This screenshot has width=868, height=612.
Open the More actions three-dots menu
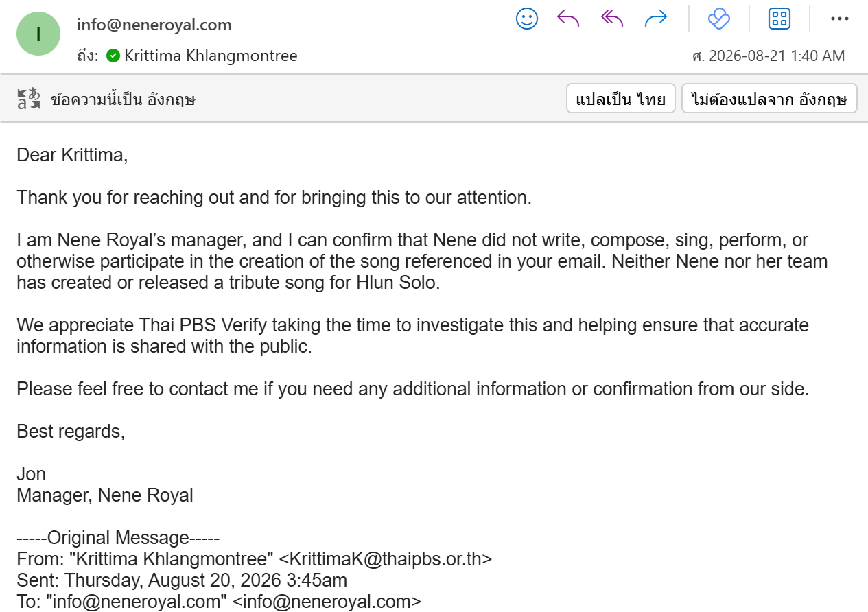pyautogui.click(x=839, y=19)
